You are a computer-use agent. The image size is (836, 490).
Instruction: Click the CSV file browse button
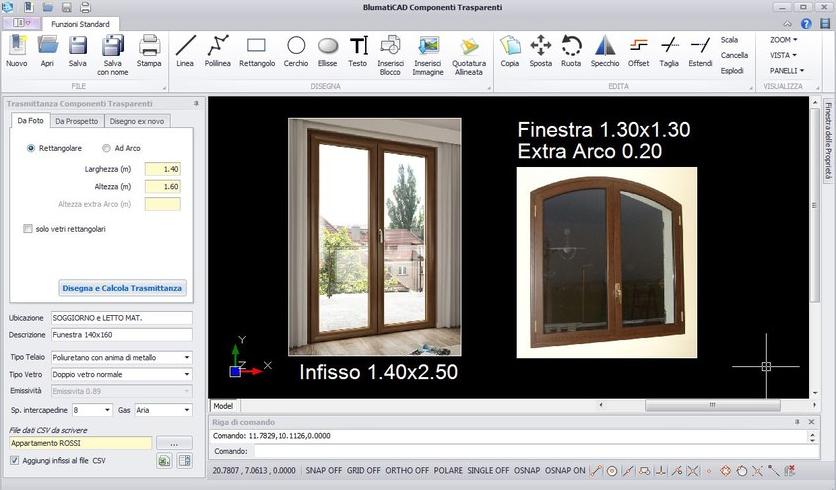[x=174, y=443]
